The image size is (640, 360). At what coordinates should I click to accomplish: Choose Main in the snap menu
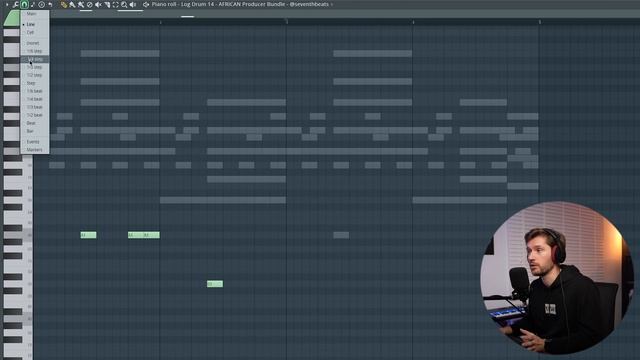(35, 14)
